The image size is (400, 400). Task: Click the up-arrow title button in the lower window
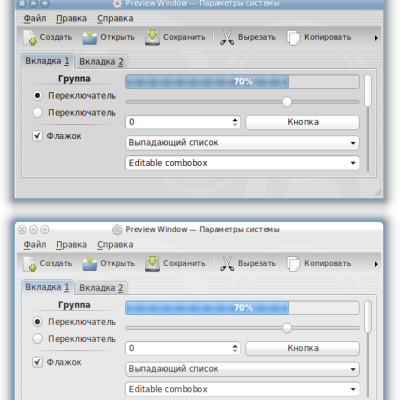click(x=33, y=230)
